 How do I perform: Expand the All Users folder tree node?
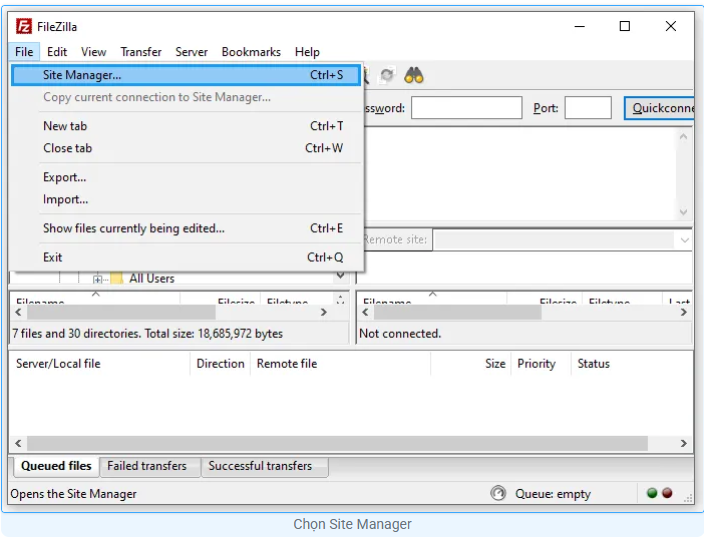[x=97, y=279]
